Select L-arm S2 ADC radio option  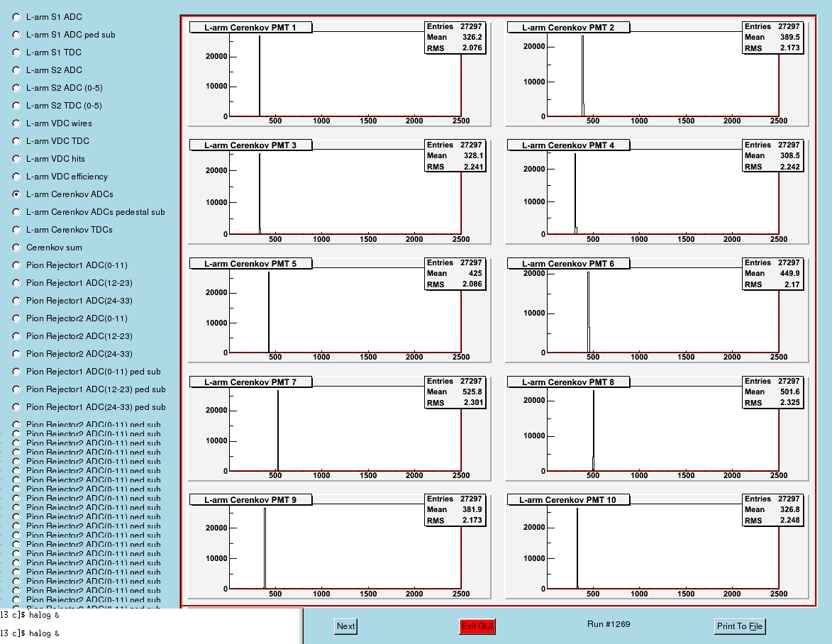(16, 70)
